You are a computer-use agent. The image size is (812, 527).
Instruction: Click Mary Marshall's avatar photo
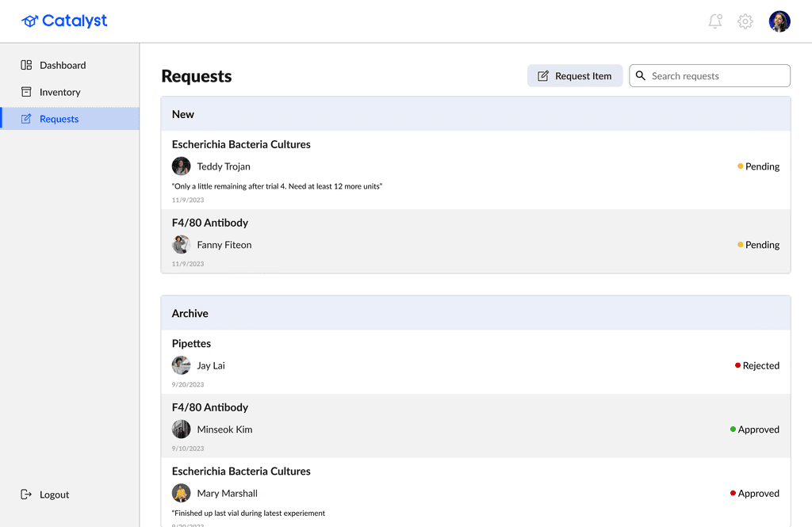coord(182,493)
